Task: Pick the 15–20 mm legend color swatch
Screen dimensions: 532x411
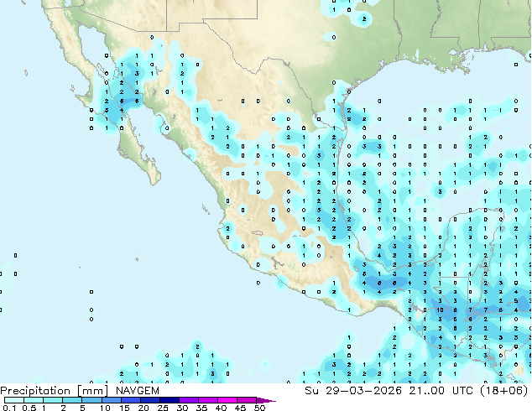Action: [130, 400]
